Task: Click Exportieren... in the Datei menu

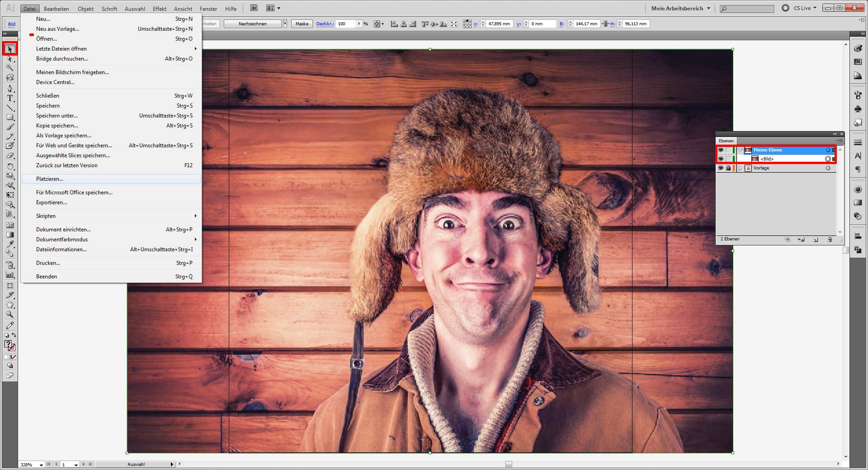Action: (x=52, y=202)
